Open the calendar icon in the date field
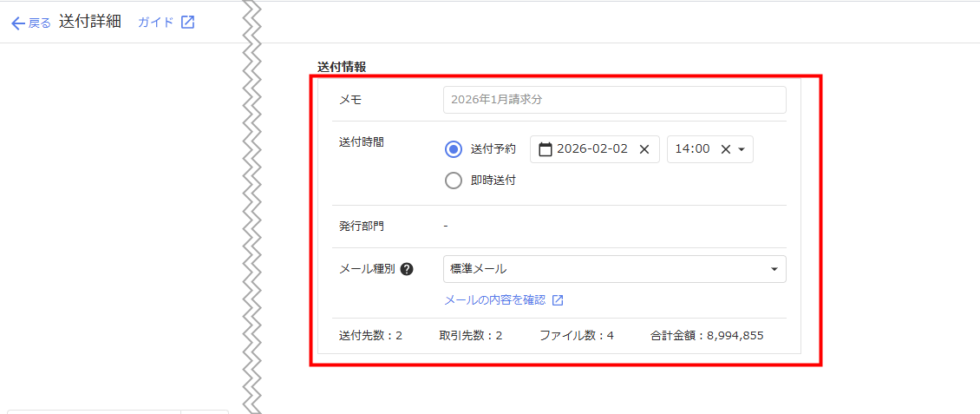Image resolution: width=980 pixels, height=414 pixels. (546, 149)
